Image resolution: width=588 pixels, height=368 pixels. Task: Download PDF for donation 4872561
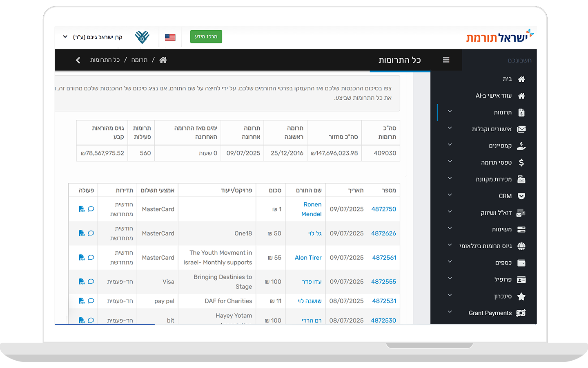click(82, 258)
